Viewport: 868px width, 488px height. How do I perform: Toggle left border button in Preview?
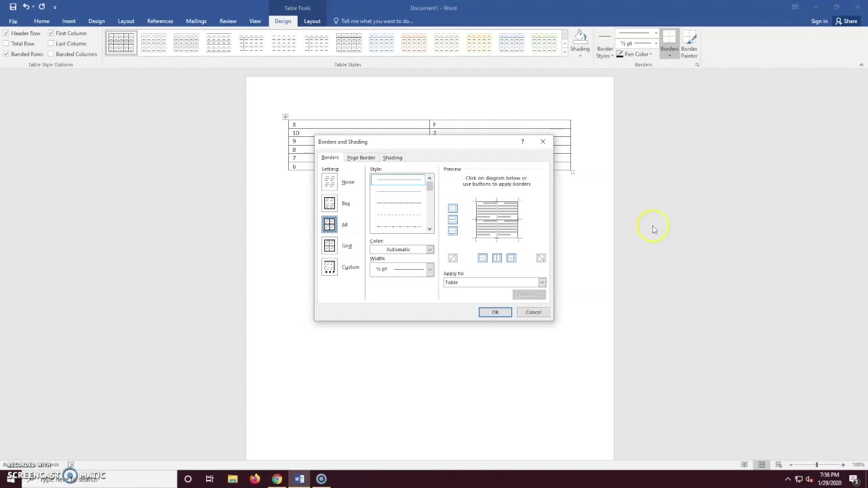[x=482, y=258]
